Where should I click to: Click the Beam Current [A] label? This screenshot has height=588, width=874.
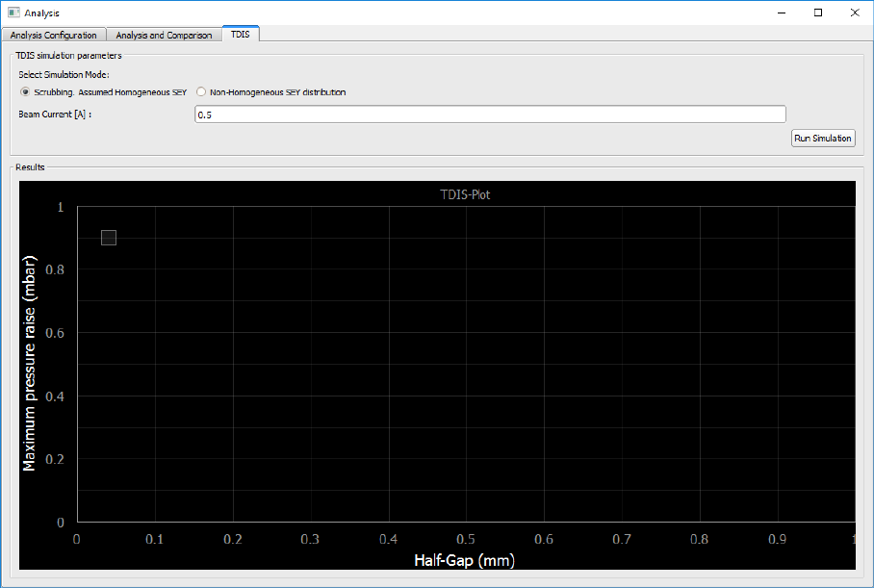coord(55,115)
